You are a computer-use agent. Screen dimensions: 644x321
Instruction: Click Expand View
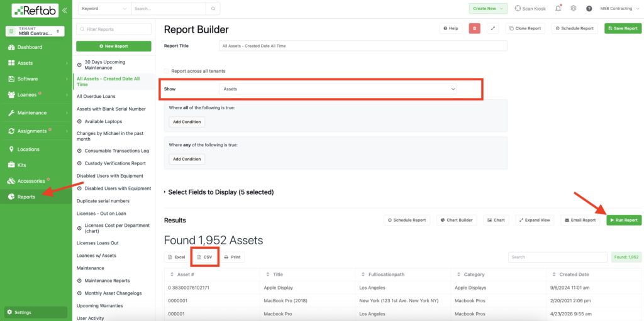pos(535,220)
